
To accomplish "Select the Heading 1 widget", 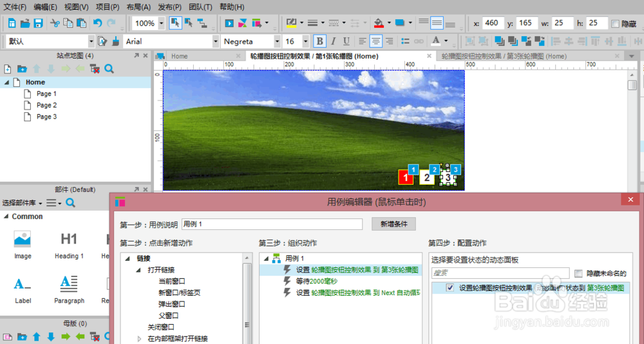I will [69, 245].
